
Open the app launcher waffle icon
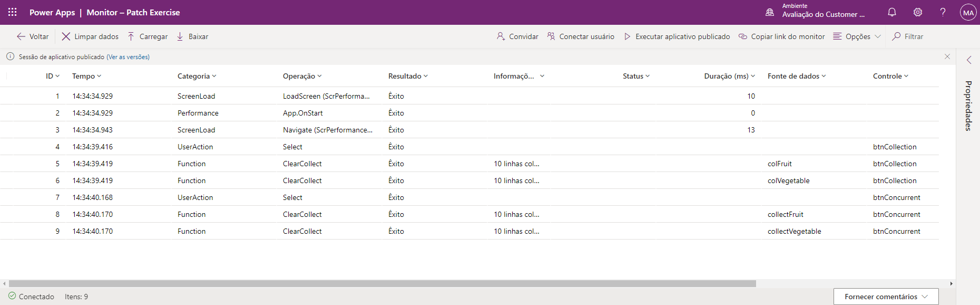tap(13, 12)
